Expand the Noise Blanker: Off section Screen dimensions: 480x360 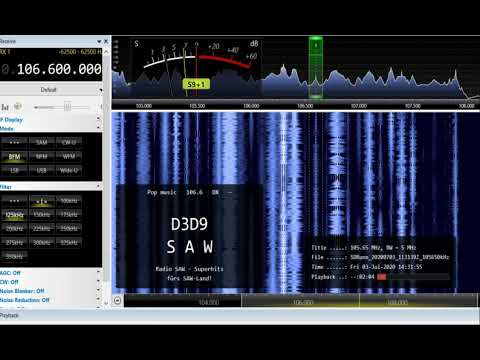[x=98, y=291]
